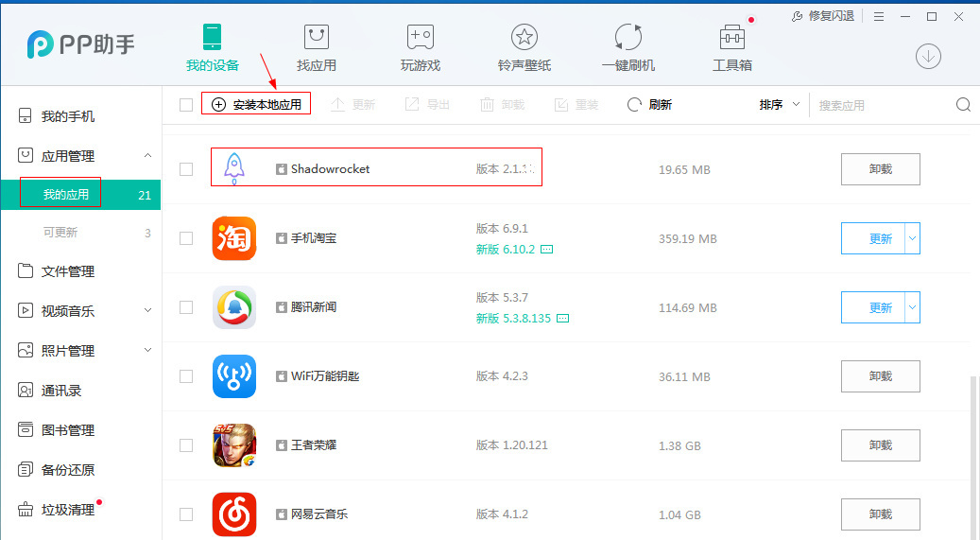Uninstall WiFi万能钥匙 with 卸载 button
Viewport: 980px width, 540px height.
coord(880,376)
